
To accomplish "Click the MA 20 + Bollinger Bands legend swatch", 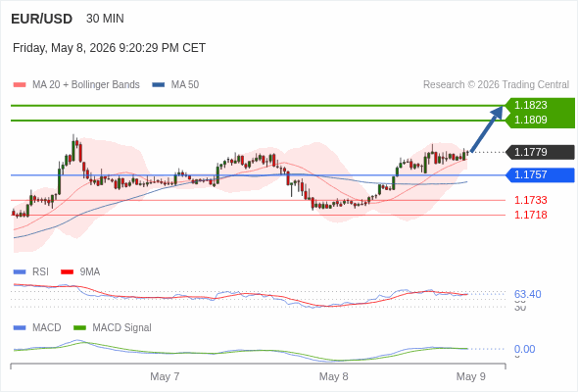I will pos(20,85).
